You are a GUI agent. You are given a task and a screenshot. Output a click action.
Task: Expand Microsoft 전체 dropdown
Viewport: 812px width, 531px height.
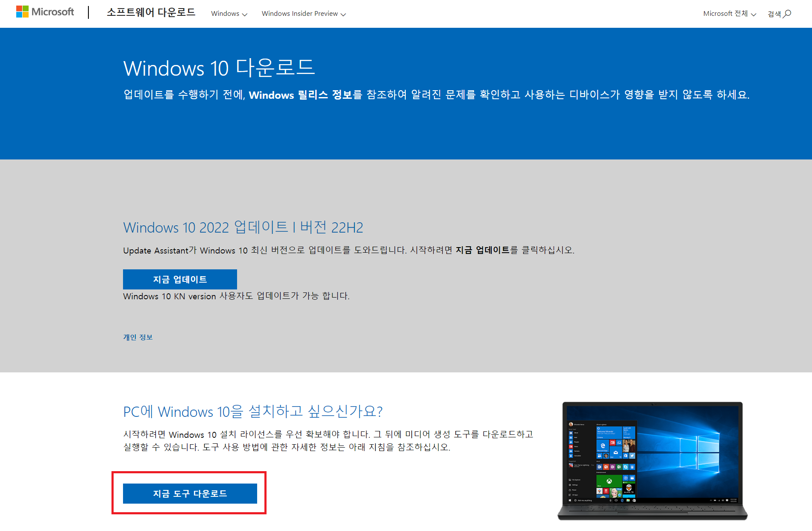click(x=730, y=14)
